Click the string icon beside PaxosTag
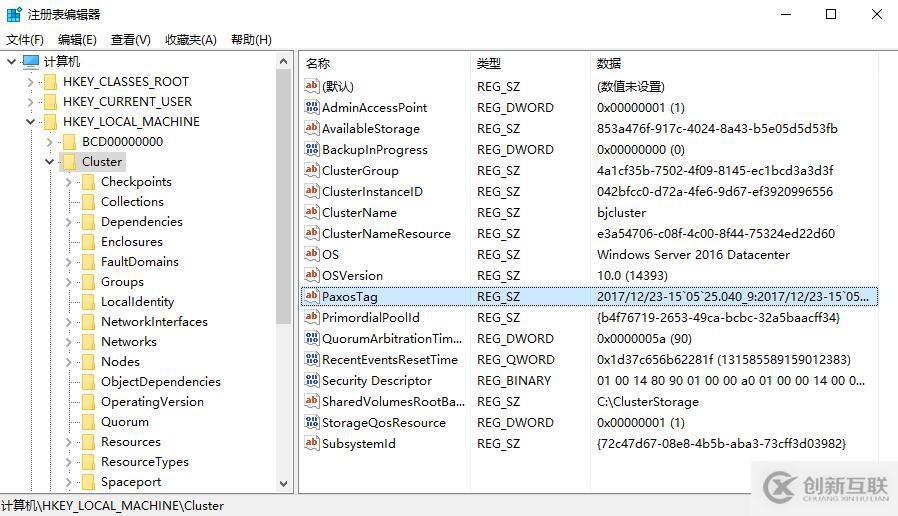Viewport: 898px width, 516px height. 312,296
